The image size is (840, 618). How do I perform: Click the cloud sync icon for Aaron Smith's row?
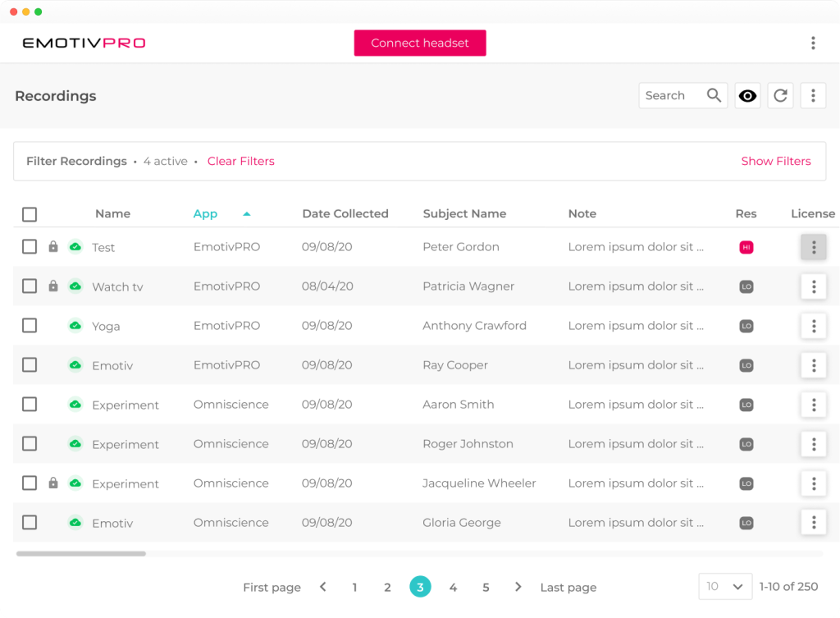point(75,404)
